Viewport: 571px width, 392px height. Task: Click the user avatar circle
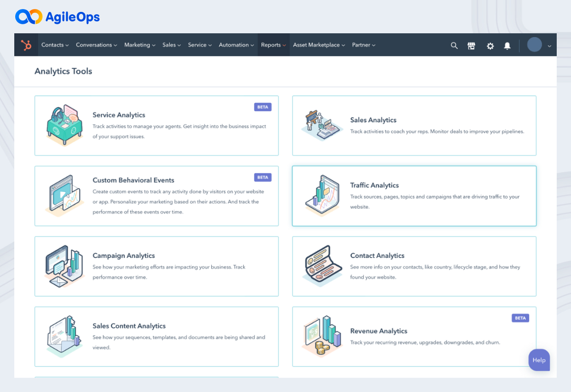click(534, 45)
